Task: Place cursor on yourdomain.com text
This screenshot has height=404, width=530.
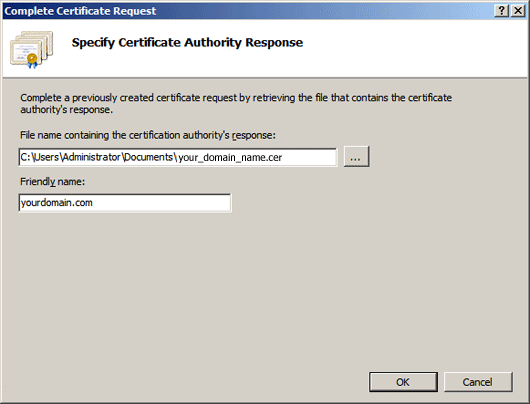Action: pos(56,203)
